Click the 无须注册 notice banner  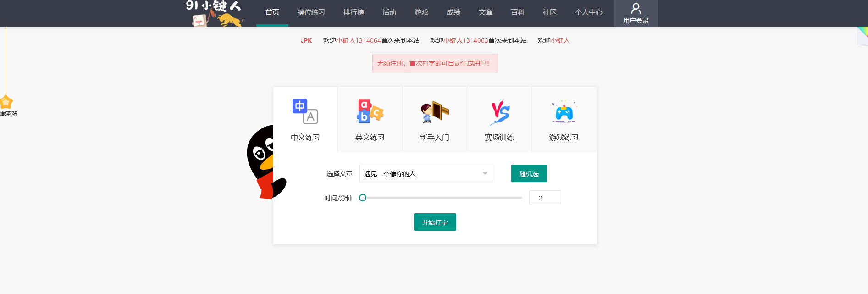[435, 63]
